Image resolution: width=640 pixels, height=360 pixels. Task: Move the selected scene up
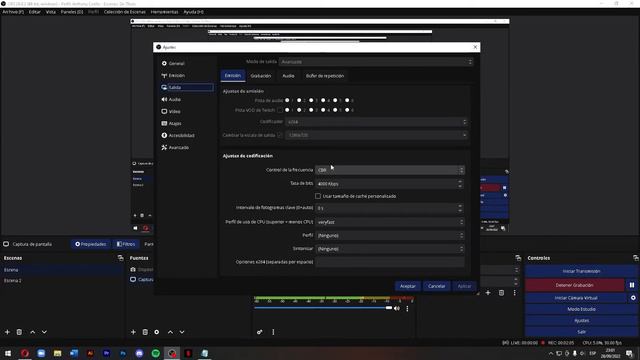(x=33, y=332)
